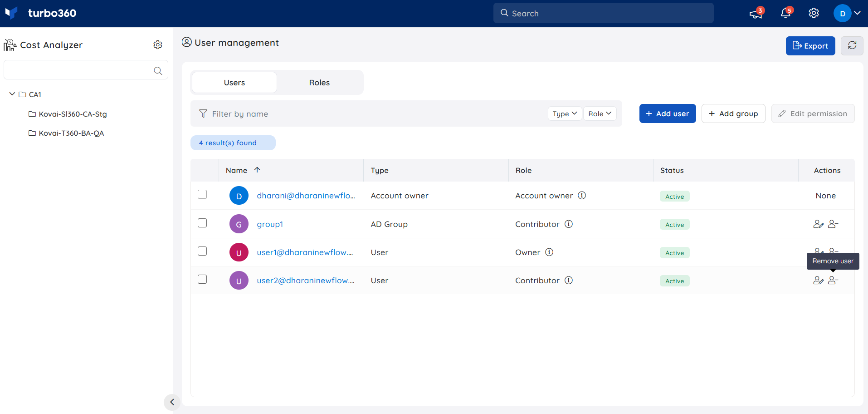Select checkbox for group1 row
868x414 pixels.
tap(202, 223)
